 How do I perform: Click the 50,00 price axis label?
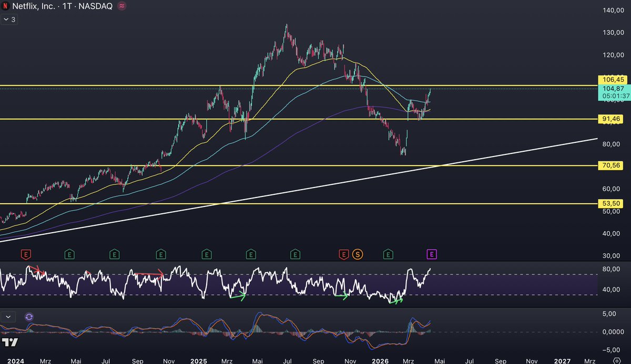point(612,211)
